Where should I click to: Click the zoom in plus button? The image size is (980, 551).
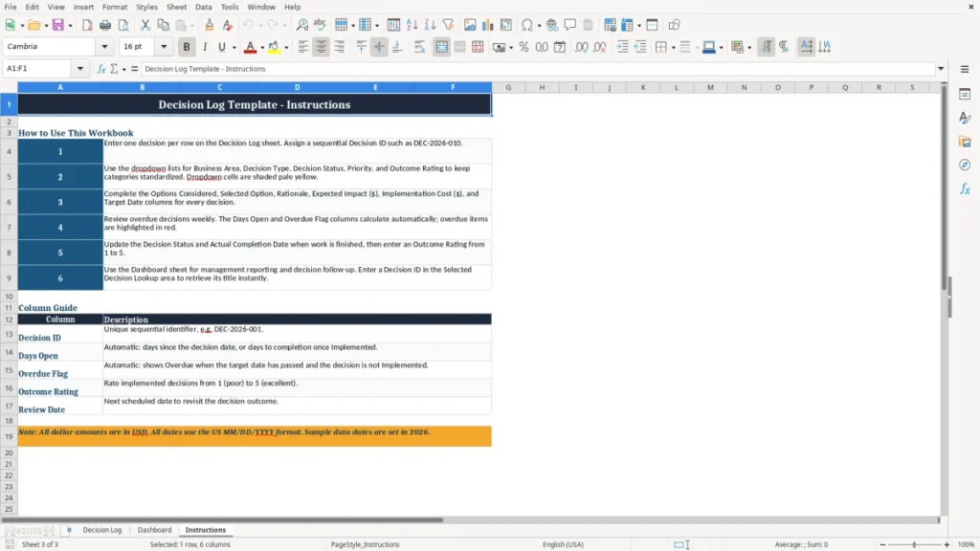947,544
